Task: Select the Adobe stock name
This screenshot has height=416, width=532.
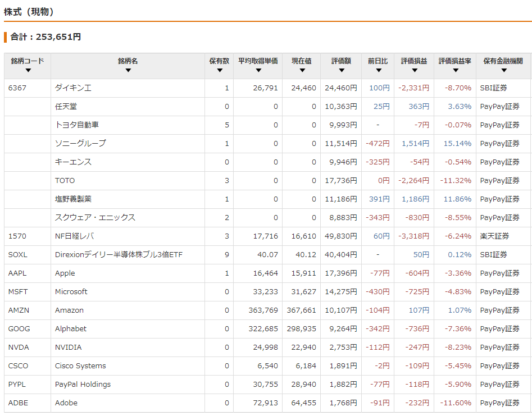Action: click(66, 403)
